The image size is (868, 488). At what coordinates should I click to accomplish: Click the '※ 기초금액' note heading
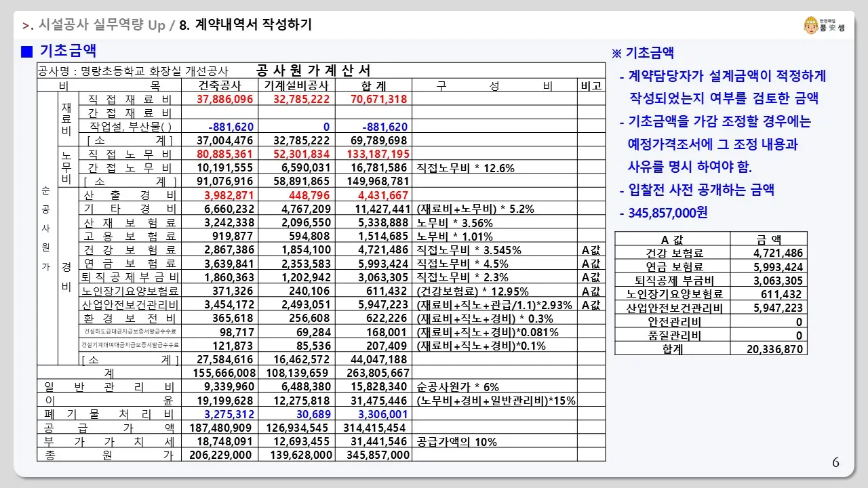pos(643,53)
